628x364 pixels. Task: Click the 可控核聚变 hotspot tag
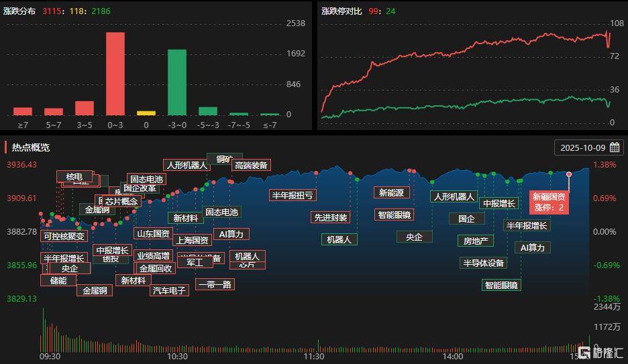pos(64,236)
